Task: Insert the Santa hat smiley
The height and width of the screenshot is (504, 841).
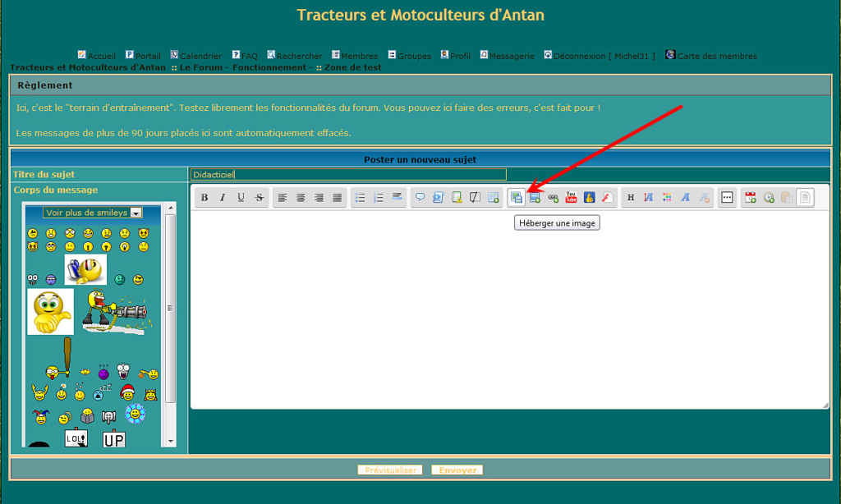Action: pyautogui.click(x=127, y=392)
